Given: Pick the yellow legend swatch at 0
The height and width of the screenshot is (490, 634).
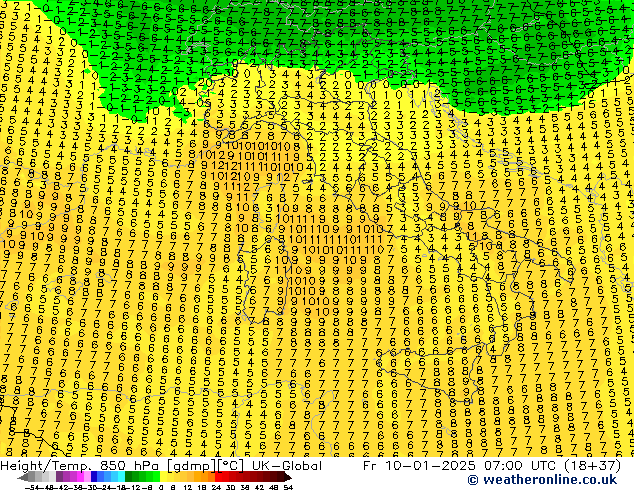Looking at the screenshot, I should (x=163, y=477).
